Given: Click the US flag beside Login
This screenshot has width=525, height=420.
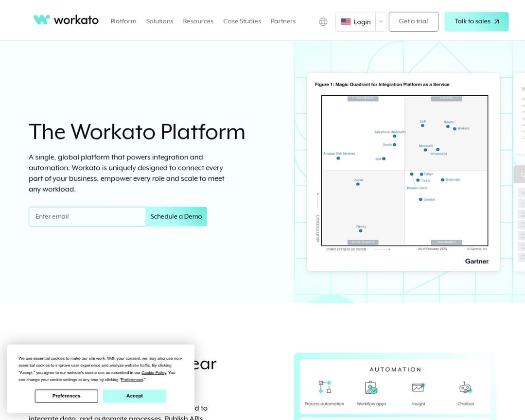Looking at the screenshot, I should [x=346, y=21].
